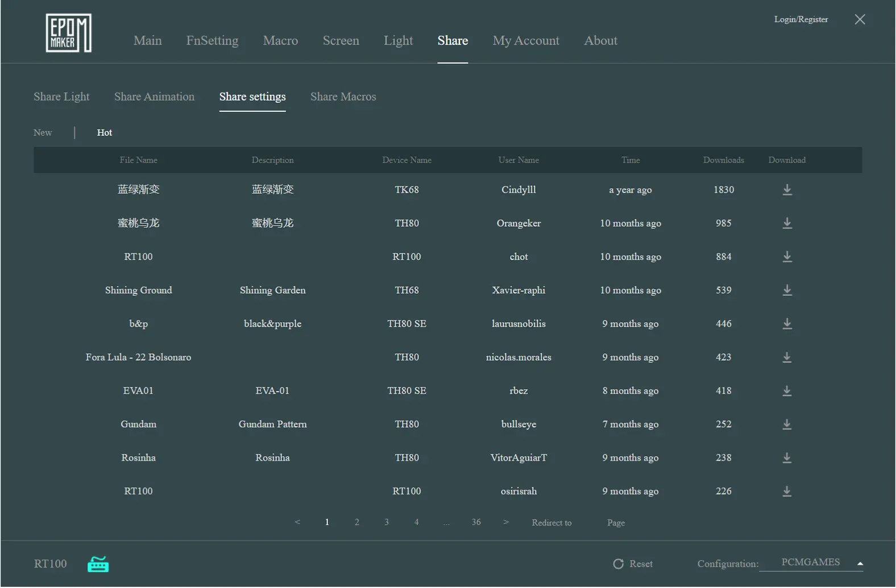Open the Light tab
Screen dimensions: 896x588
coord(398,40)
